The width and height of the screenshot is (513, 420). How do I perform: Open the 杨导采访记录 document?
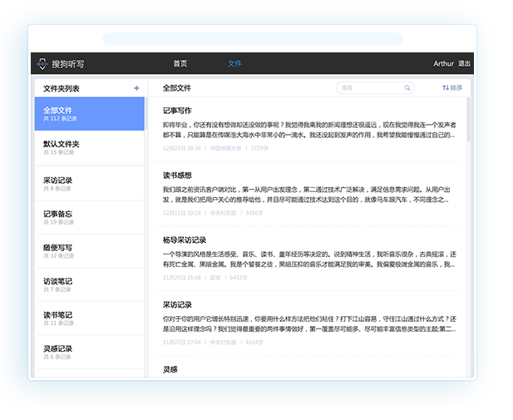pos(185,240)
